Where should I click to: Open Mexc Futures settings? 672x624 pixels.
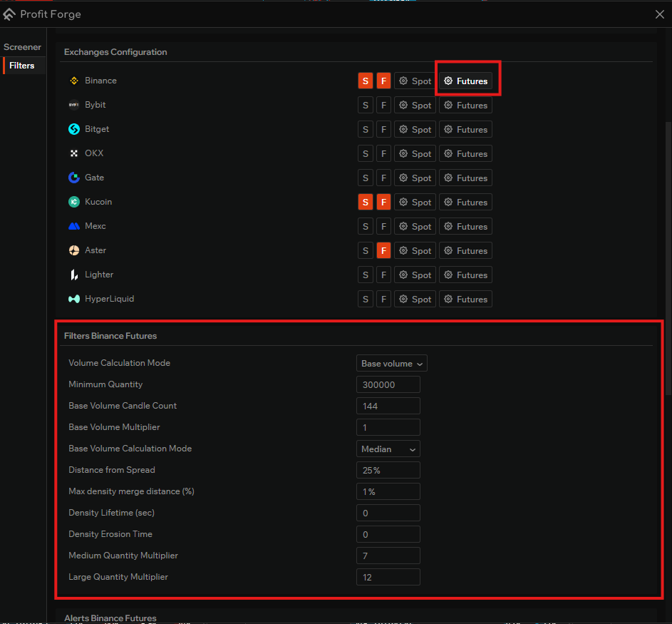pyautogui.click(x=465, y=227)
